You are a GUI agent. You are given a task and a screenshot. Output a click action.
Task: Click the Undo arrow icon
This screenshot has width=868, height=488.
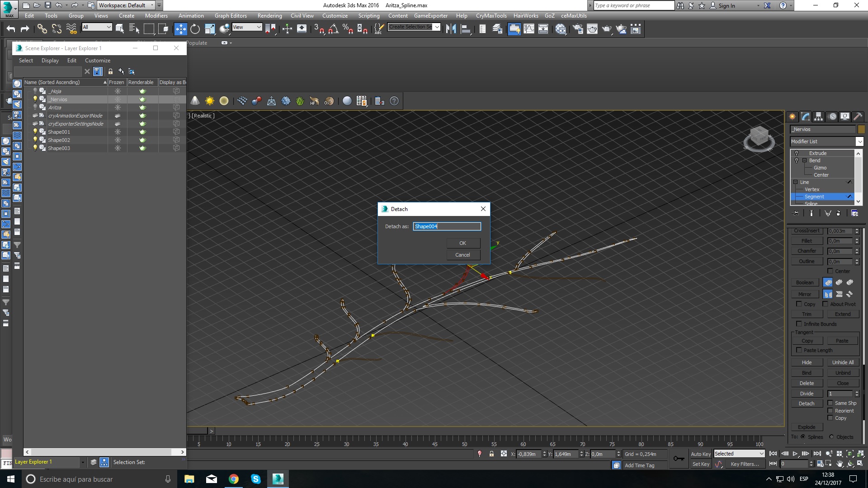point(10,29)
